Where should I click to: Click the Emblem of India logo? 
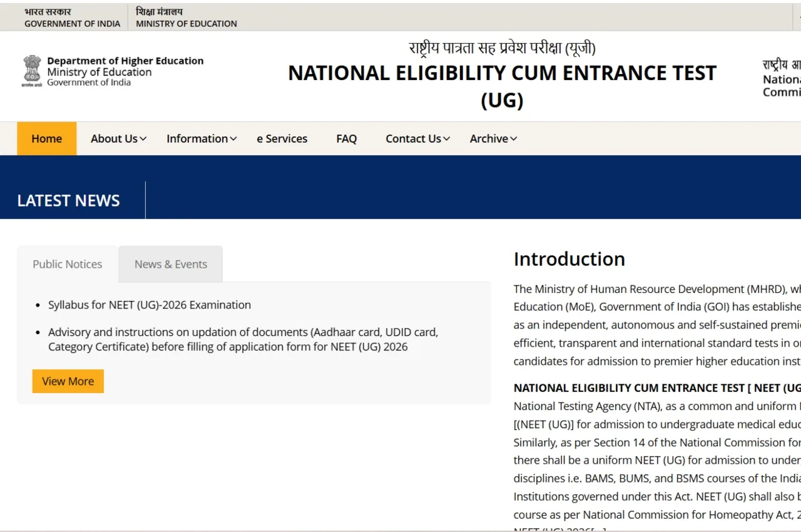click(31, 71)
